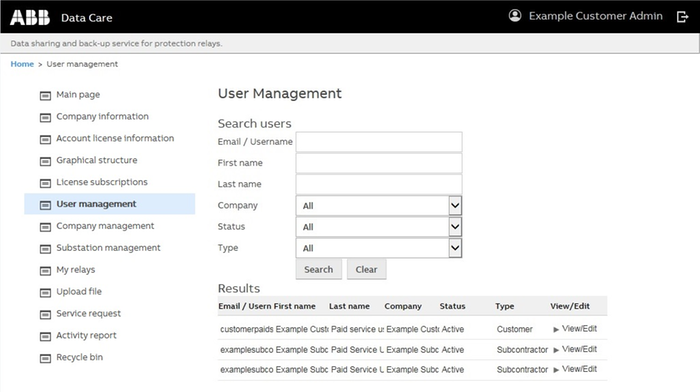The image size is (700, 392).
Task: Click the Clear button
Action: (x=367, y=269)
